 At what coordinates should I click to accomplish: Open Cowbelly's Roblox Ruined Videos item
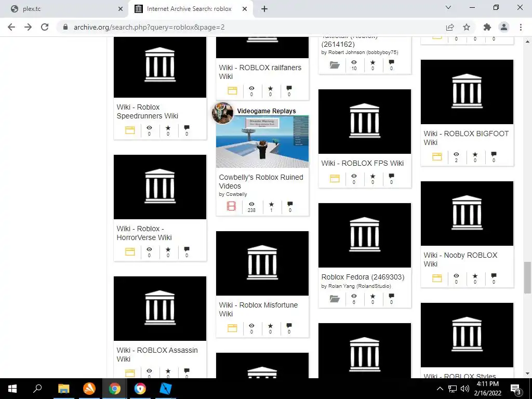[261, 181]
